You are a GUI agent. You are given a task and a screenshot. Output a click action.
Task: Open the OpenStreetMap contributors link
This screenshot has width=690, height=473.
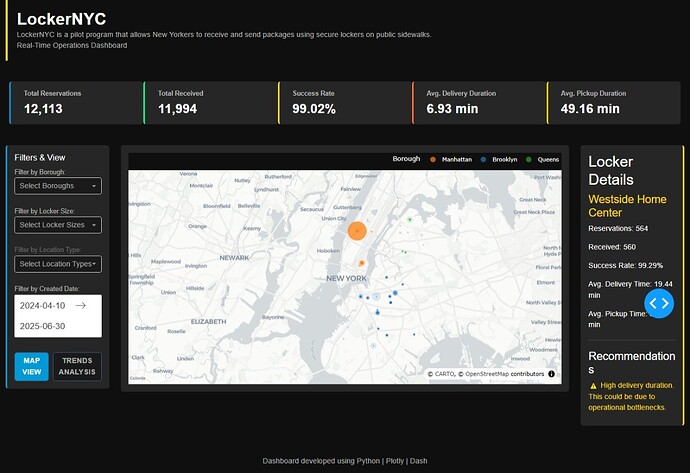tap(505, 374)
